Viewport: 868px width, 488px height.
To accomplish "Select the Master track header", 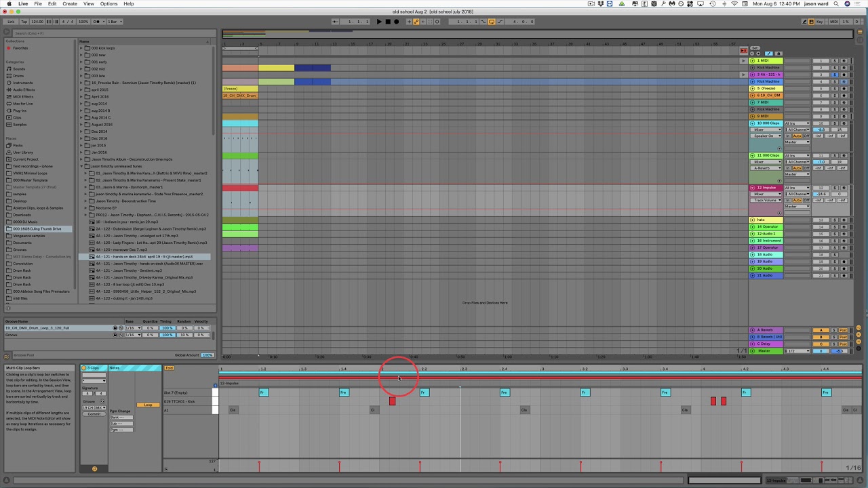I will [x=766, y=351].
